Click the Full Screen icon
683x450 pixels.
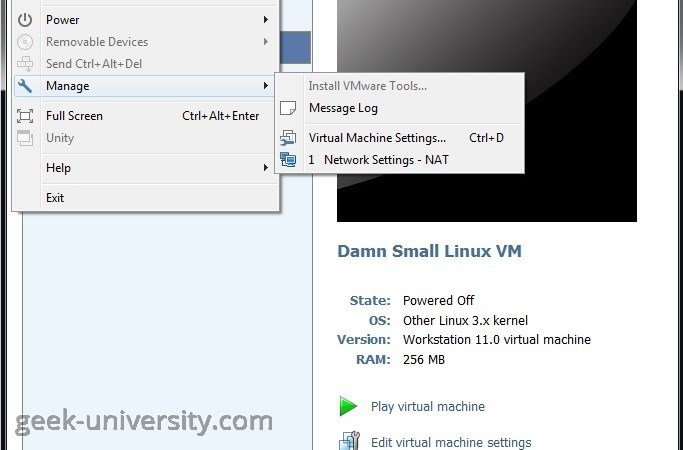pos(25,116)
